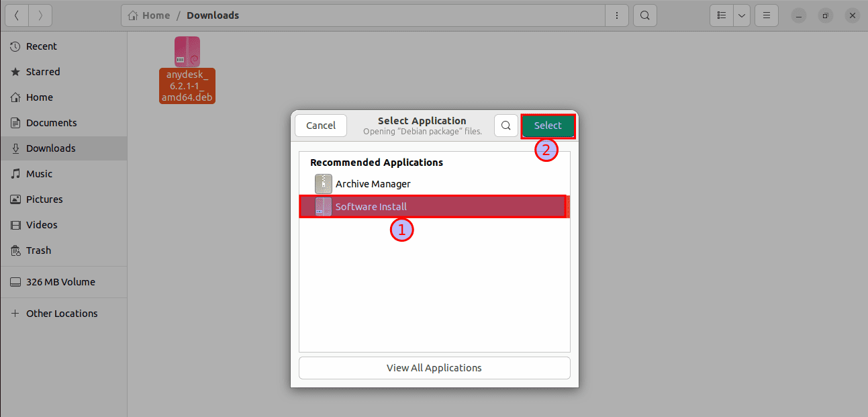Close the Files window
The width and height of the screenshot is (868, 417).
click(x=852, y=15)
